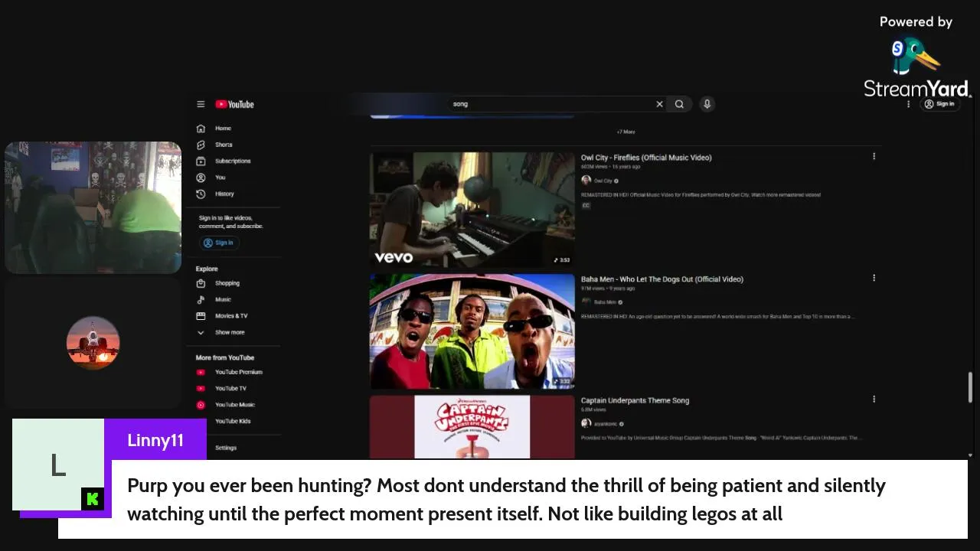
Task: Click the jet avatar participant tile
Action: (x=93, y=342)
